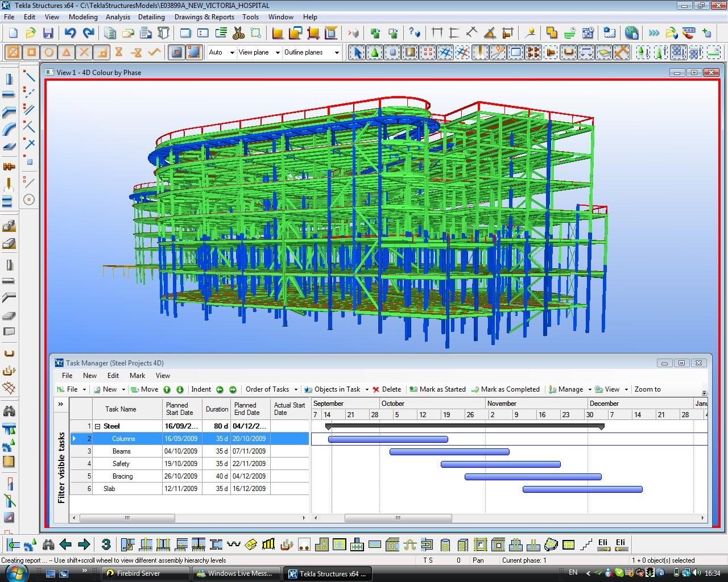Click the yellow tape measure icon on the bottom toolbar

[x=251, y=544]
